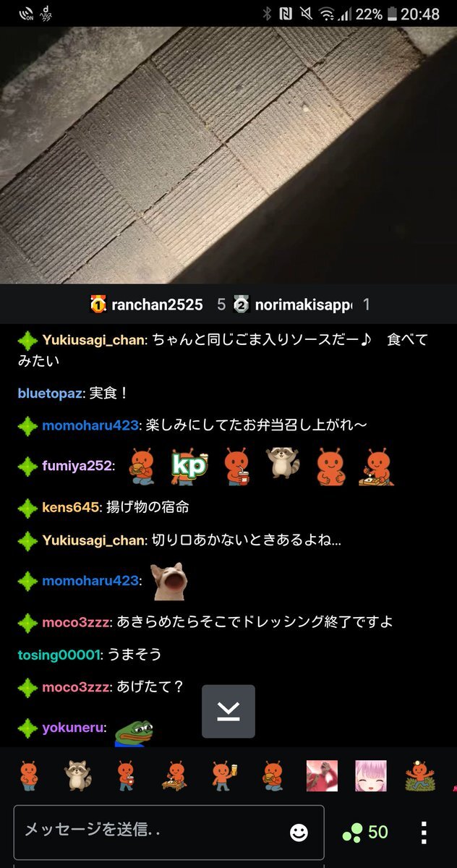
Task: Jump to latest chat messages arrow button
Action: tap(228, 711)
